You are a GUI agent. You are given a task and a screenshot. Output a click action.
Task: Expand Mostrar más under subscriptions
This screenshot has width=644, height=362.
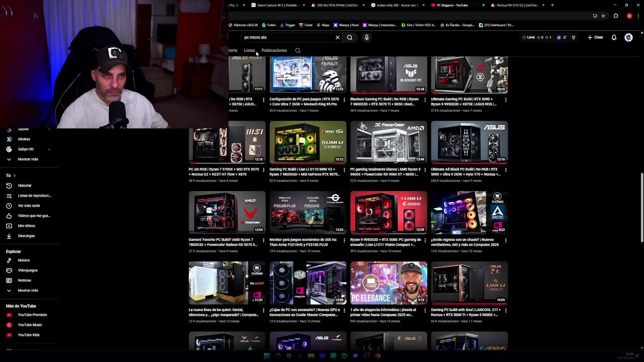point(28,159)
